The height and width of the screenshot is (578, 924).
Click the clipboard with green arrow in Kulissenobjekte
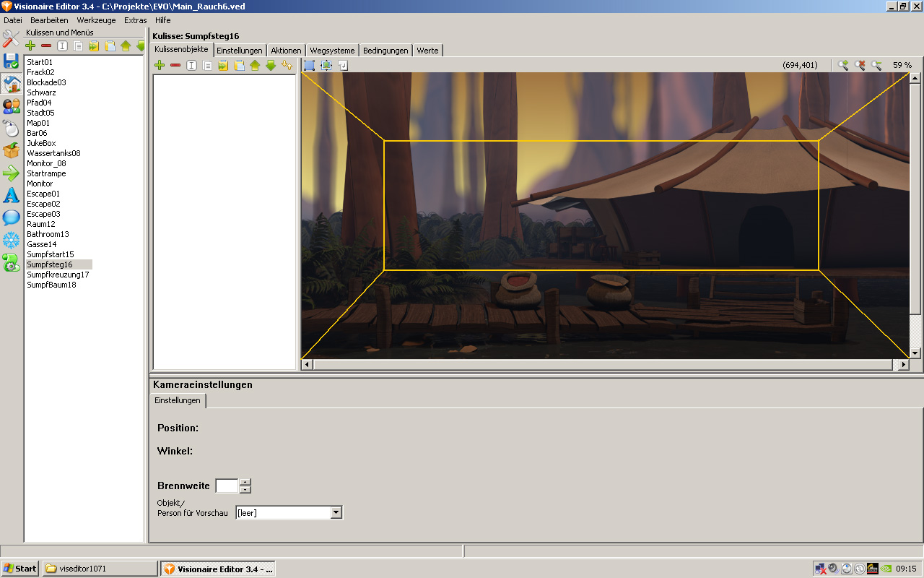(x=223, y=66)
